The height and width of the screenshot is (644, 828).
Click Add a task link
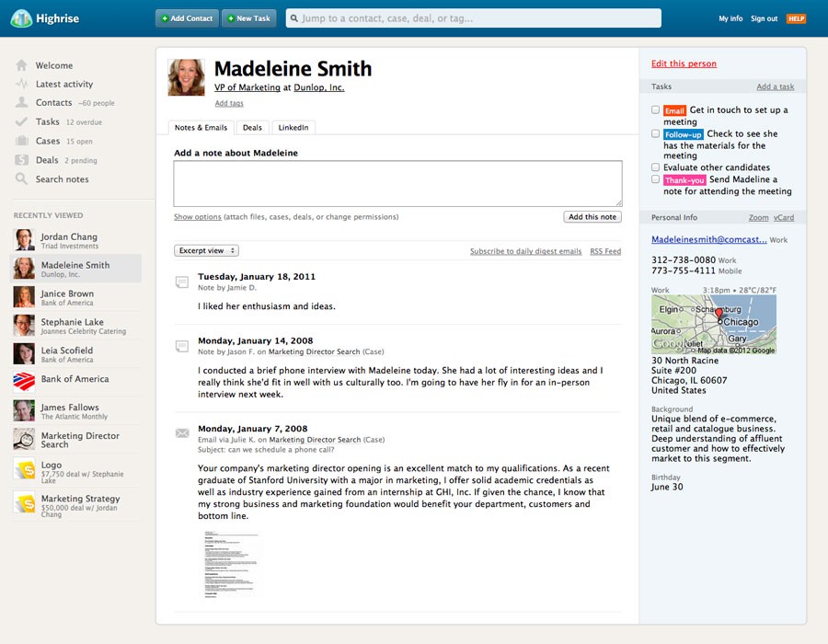pyautogui.click(x=776, y=86)
